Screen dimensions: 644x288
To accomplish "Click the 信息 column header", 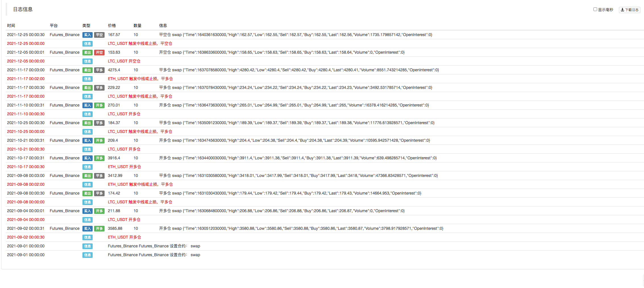I will click(163, 26).
